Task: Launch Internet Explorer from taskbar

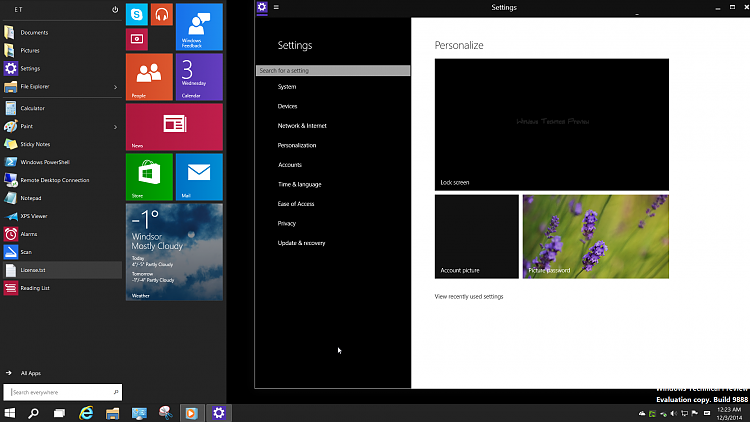Action: [86, 413]
